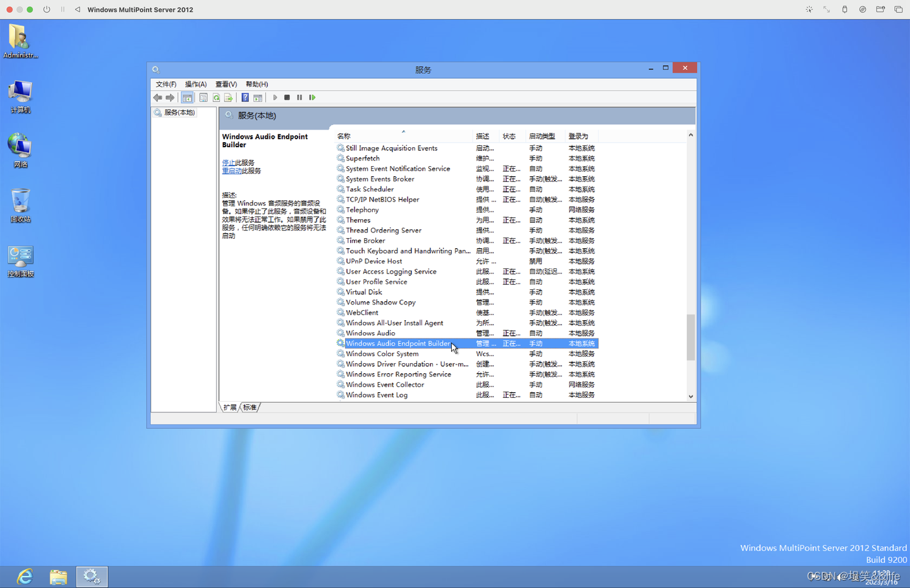Sort by the 状态 column header
Screen dimensions: 910x588
(x=513, y=136)
